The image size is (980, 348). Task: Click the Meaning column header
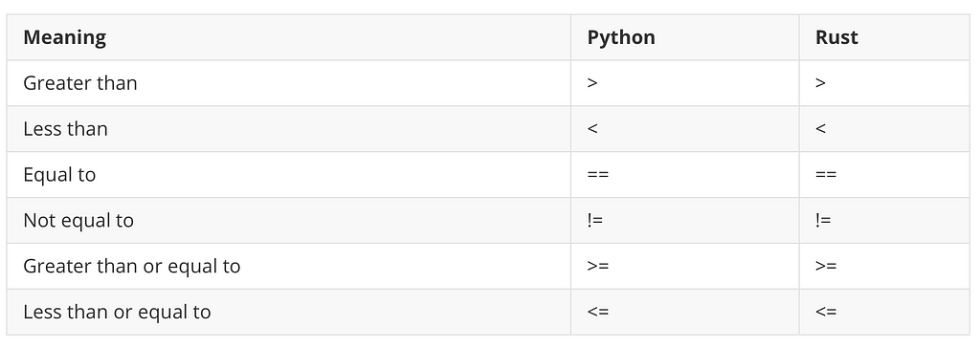(x=64, y=37)
